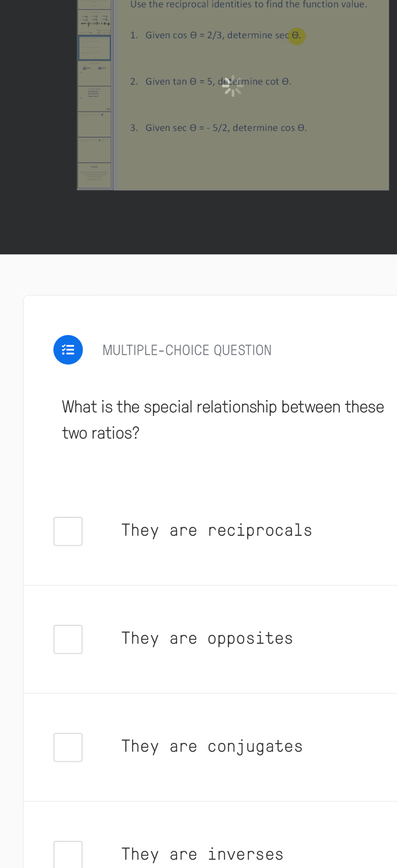Check the "They are reciprocals" checkbox
The height and width of the screenshot is (868, 397).
click(68, 531)
